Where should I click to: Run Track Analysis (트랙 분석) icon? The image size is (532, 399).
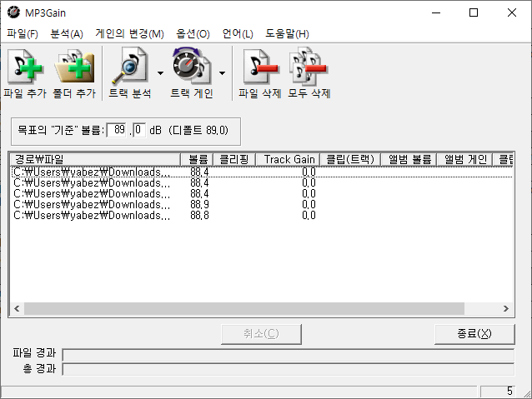129,66
